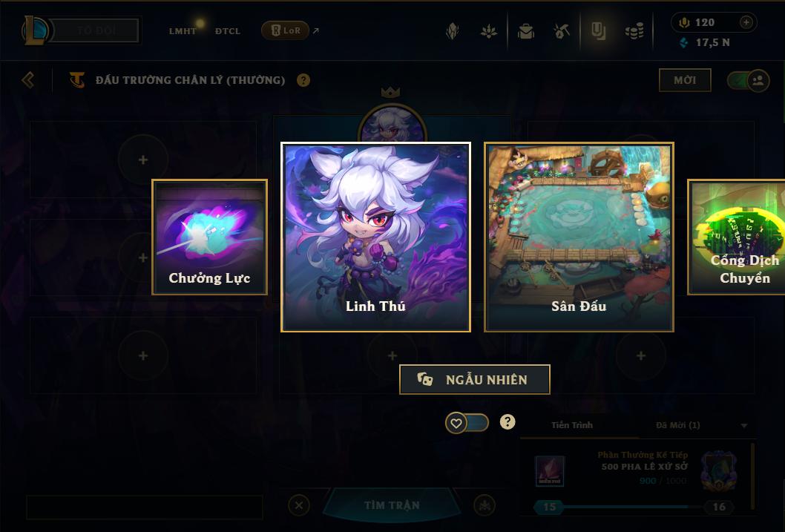Click the pass progress bar level 15

549,507
